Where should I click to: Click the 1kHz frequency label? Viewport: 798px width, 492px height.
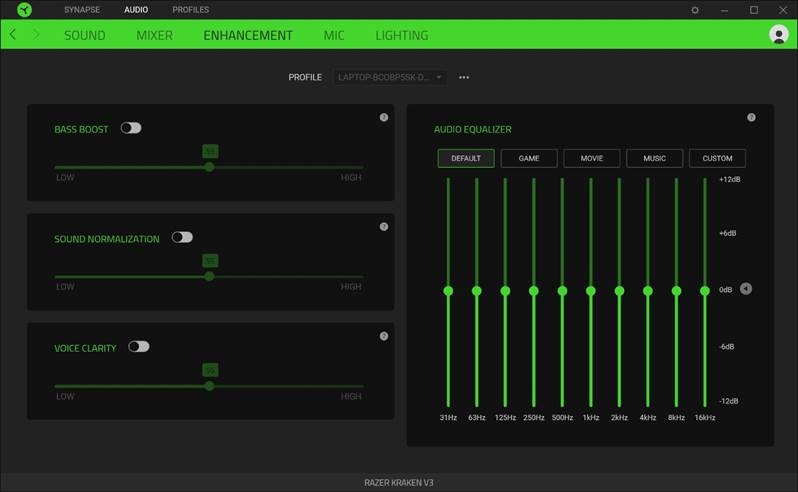click(x=590, y=418)
